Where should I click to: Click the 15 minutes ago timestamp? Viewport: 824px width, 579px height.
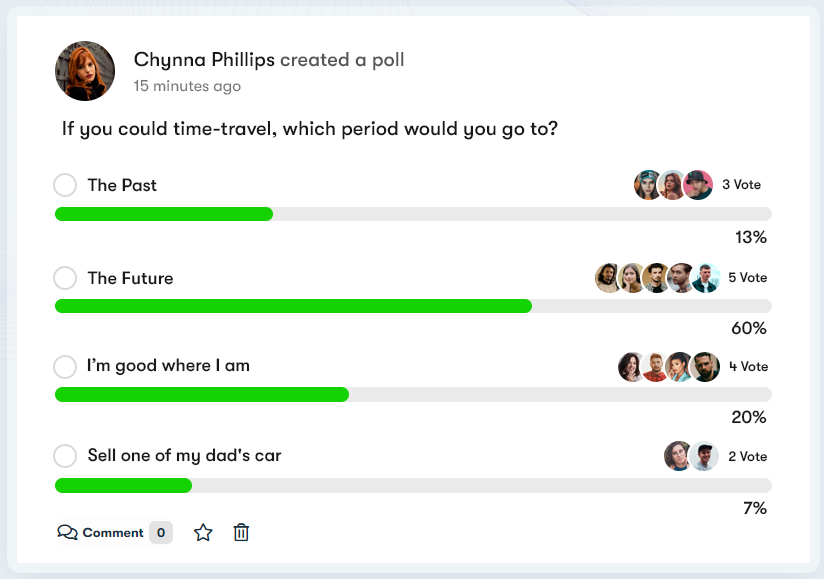point(187,86)
